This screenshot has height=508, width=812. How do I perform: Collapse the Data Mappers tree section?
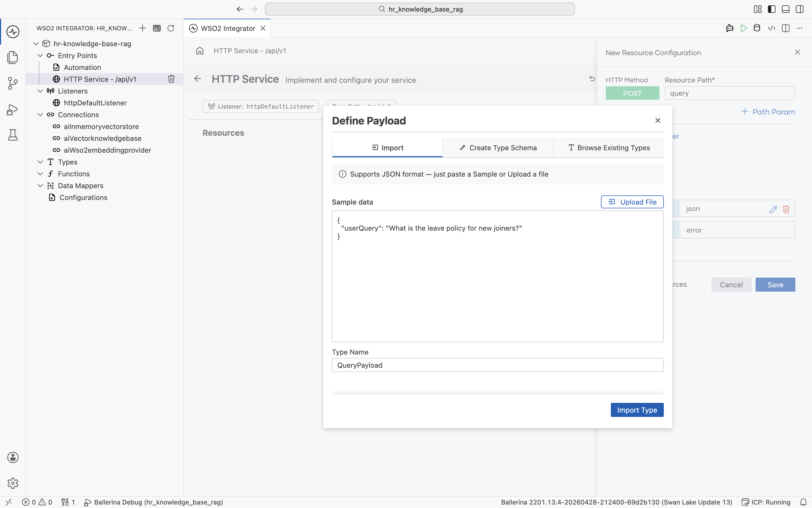pos(40,185)
